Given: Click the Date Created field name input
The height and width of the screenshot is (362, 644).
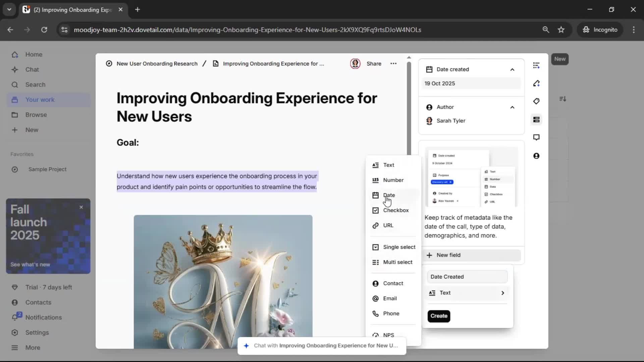Looking at the screenshot, I should pos(467,277).
